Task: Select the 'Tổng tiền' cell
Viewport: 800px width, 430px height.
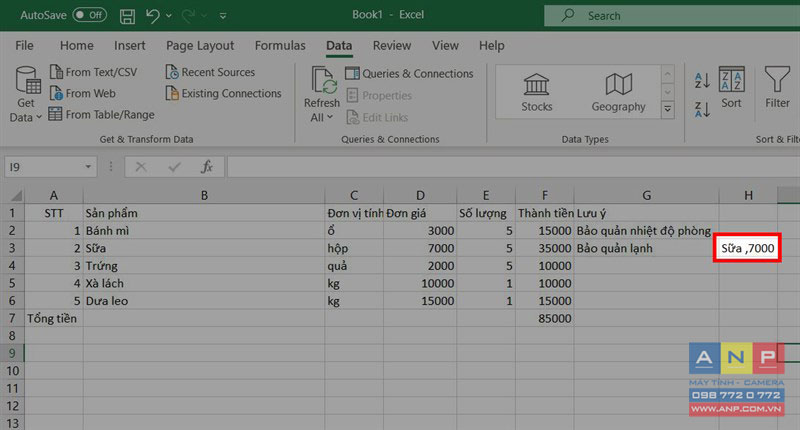Action: (x=54, y=318)
